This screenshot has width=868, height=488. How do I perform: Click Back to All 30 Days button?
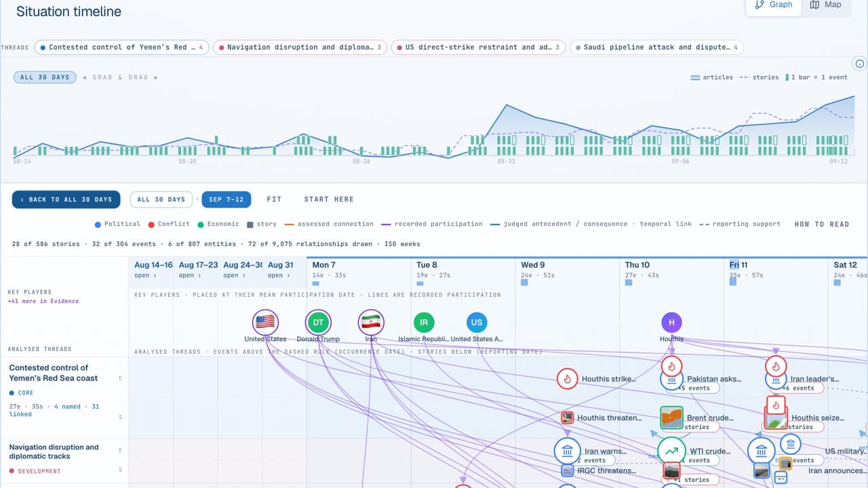coord(66,199)
